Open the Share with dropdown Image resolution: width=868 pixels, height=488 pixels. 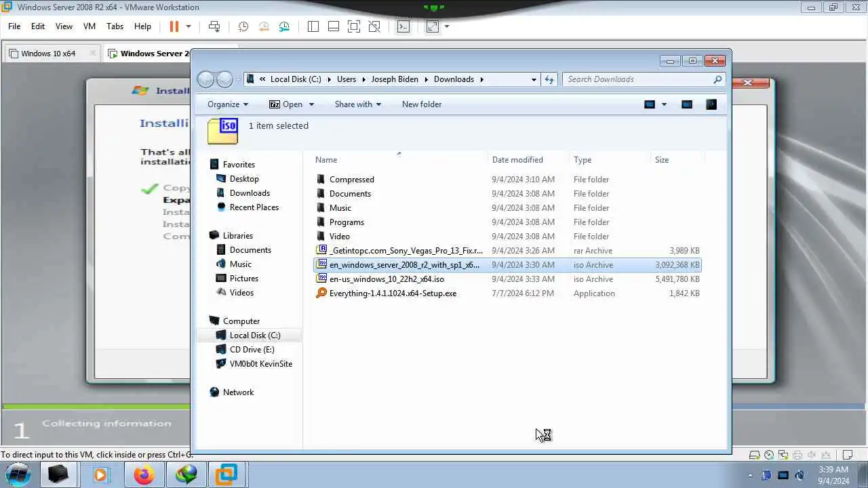(358, 104)
